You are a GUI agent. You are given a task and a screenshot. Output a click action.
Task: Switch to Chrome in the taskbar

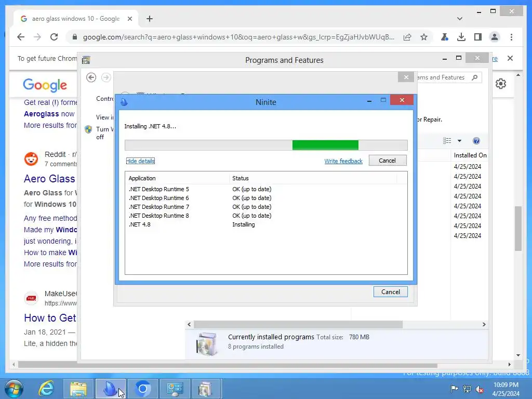pyautogui.click(x=143, y=389)
